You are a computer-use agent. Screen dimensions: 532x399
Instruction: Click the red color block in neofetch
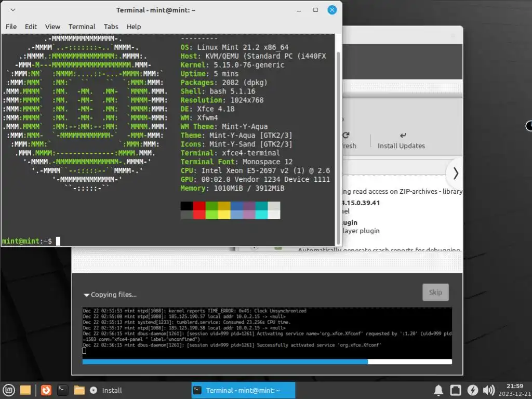[x=199, y=210]
